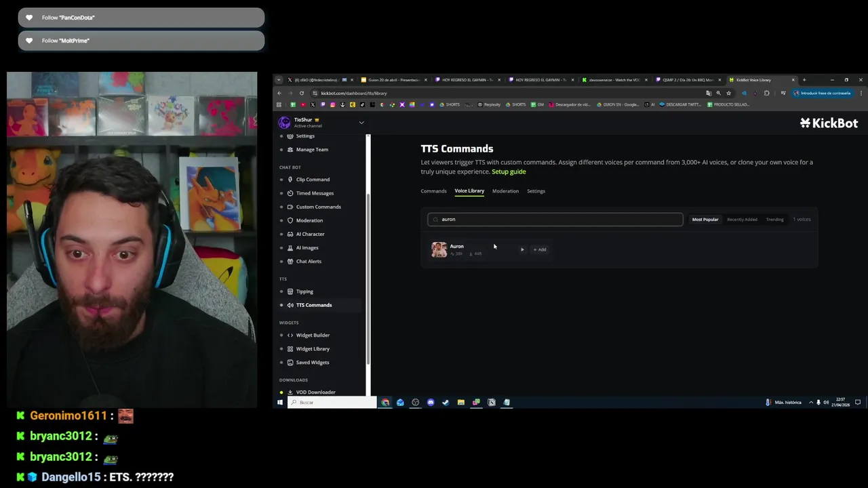Bookmark this page with the star icon
Image resolution: width=868 pixels, height=488 pixels.
(729, 93)
